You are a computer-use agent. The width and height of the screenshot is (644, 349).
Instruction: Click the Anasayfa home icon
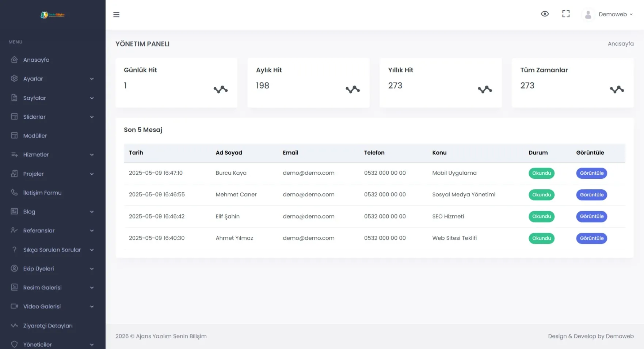tap(14, 60)
